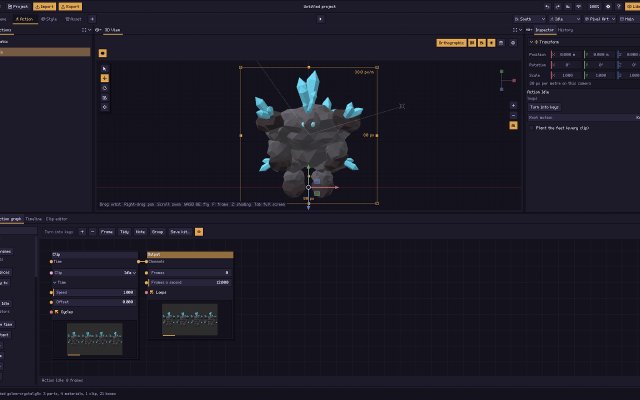
Task: Open the Pixel Art style dropdown
Action: click(x=600, y=19)
